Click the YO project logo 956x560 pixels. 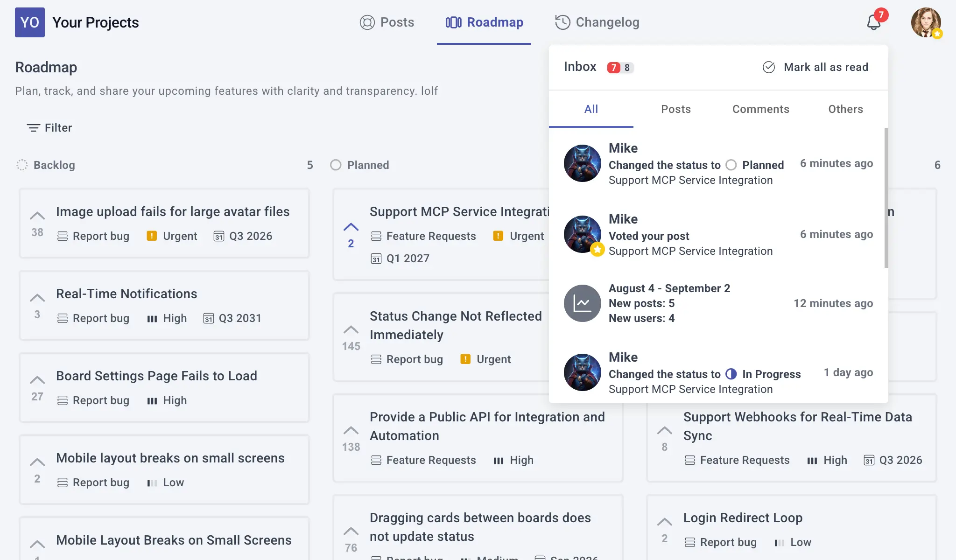pos(30,22)
